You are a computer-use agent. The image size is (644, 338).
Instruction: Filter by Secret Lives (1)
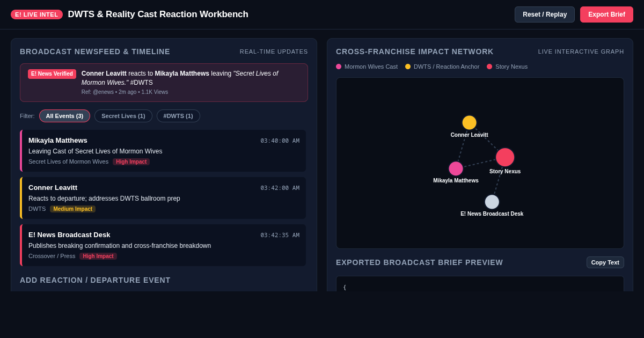[123, 116]
